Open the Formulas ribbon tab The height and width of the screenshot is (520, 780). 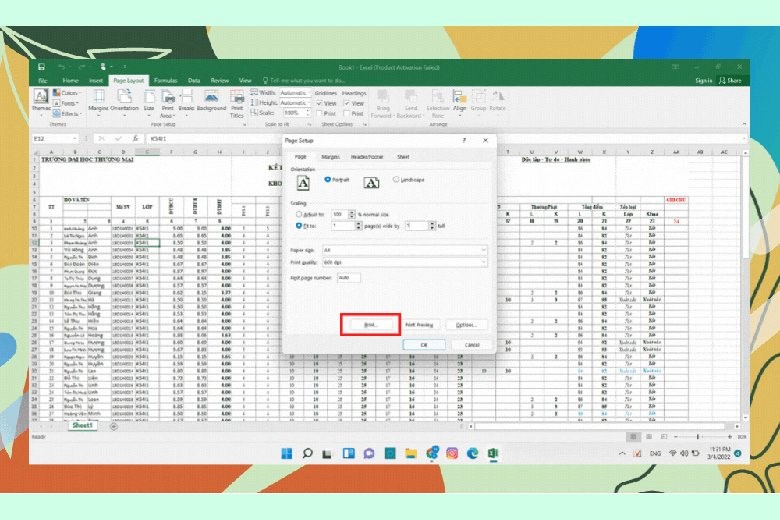[x=166, y=80]
